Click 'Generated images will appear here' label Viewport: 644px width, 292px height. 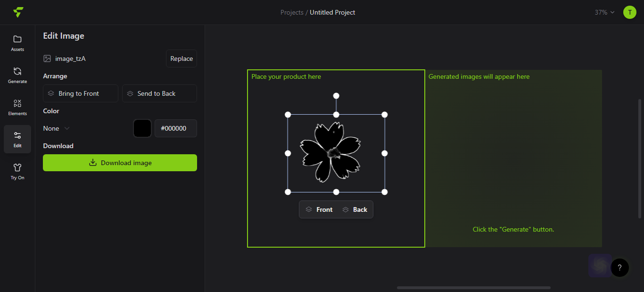[x=479, y=76]
